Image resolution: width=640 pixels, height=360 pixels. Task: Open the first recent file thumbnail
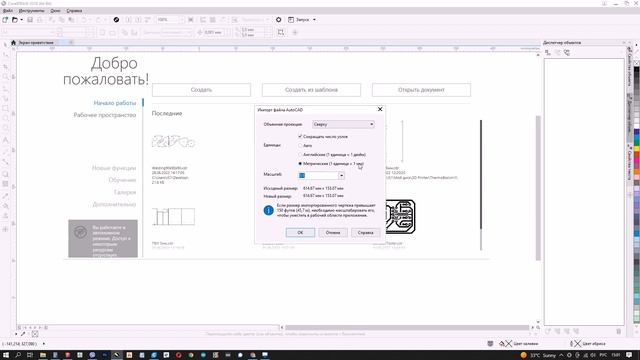[x=173, y=141]
